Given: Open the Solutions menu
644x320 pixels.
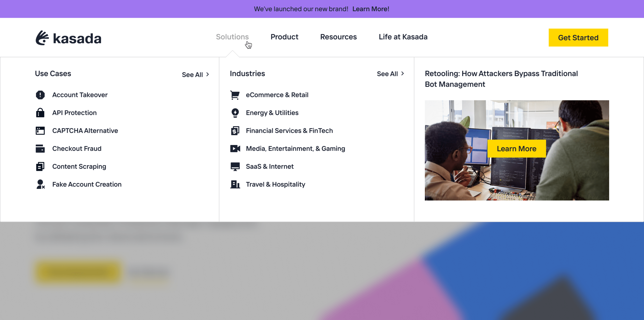Looking at the screenshot, I should (232, 37).
